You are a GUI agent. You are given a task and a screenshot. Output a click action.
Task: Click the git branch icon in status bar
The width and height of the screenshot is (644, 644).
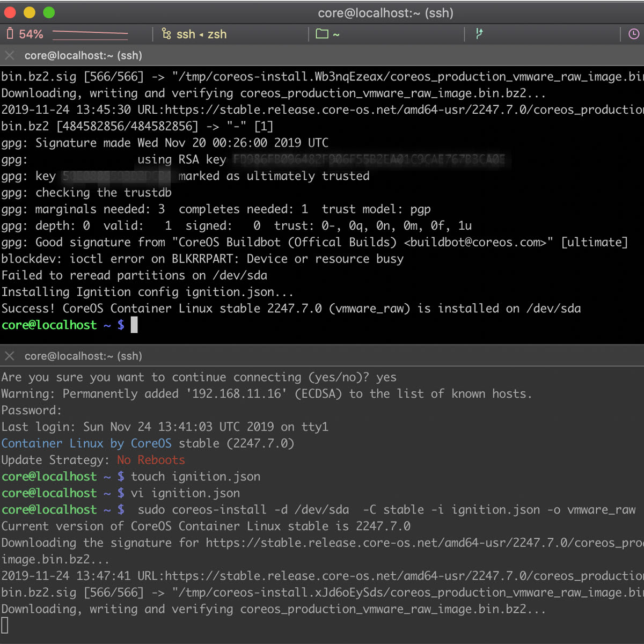479,34
